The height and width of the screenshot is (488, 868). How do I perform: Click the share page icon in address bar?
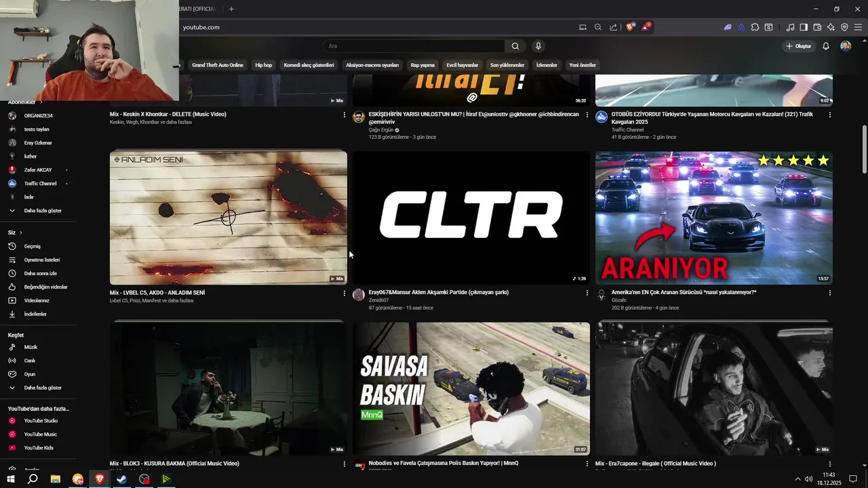click(614, 27)
